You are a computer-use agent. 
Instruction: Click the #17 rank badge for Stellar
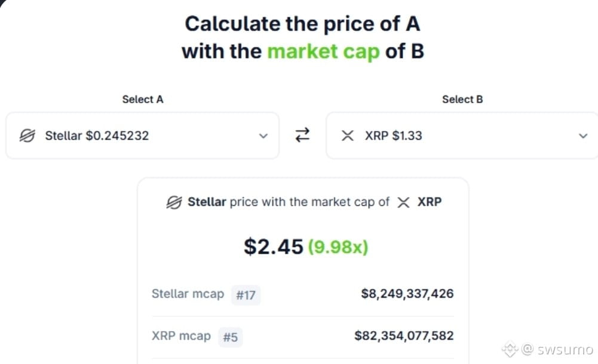[246, 295]
